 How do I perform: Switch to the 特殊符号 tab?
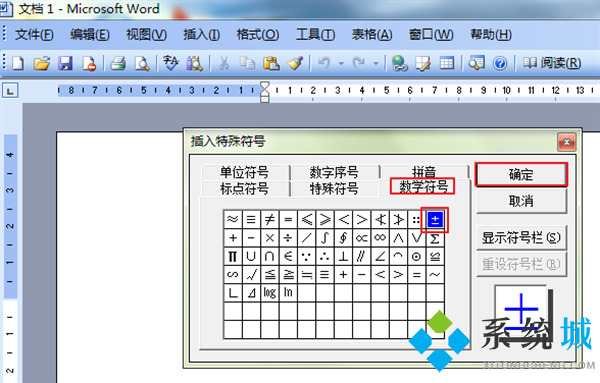[x=334, y=189]
